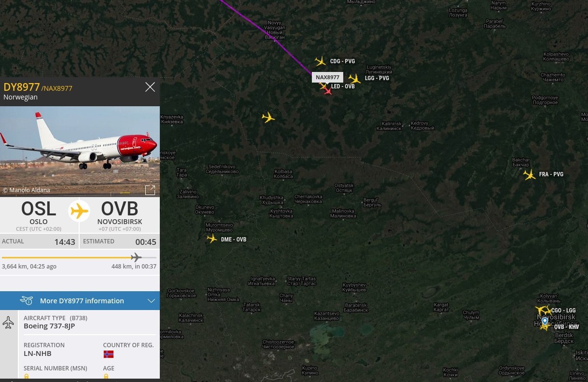
Task: Click the Novosibirsk airport pin marker
Action: pyautogui.click(x=545, y=321)
